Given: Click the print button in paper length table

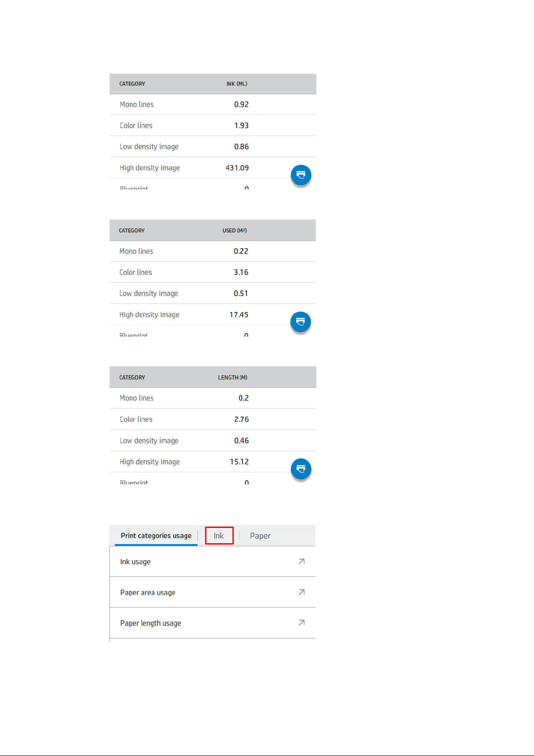Looking at the screenshot, I should tap(301, 469).
